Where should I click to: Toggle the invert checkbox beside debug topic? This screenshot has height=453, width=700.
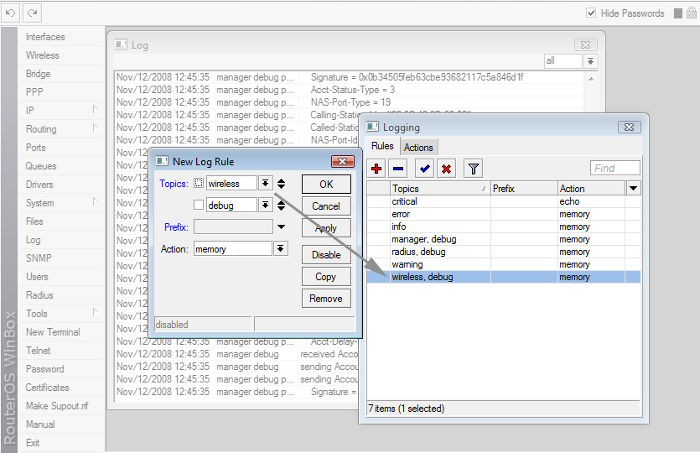198,206
